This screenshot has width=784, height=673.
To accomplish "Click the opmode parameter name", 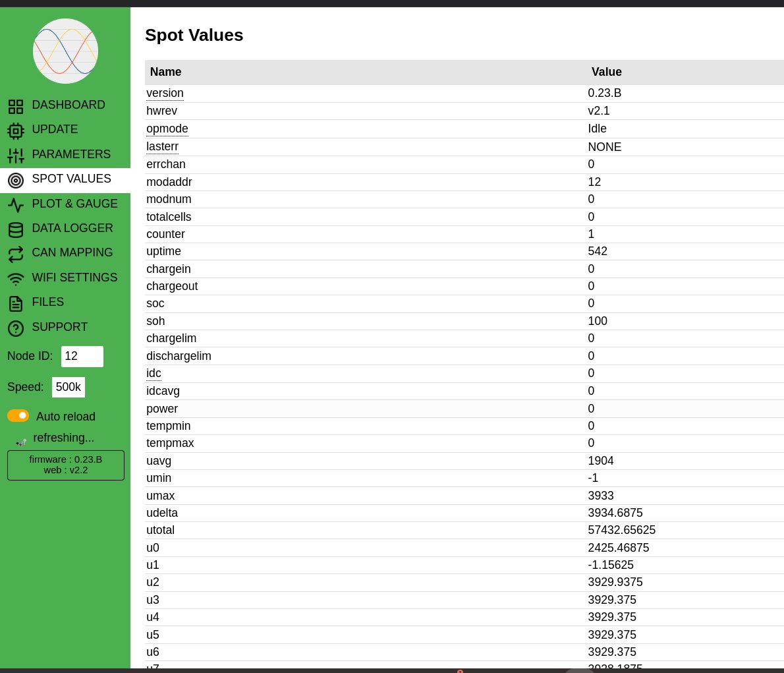I will coord(167,129).
